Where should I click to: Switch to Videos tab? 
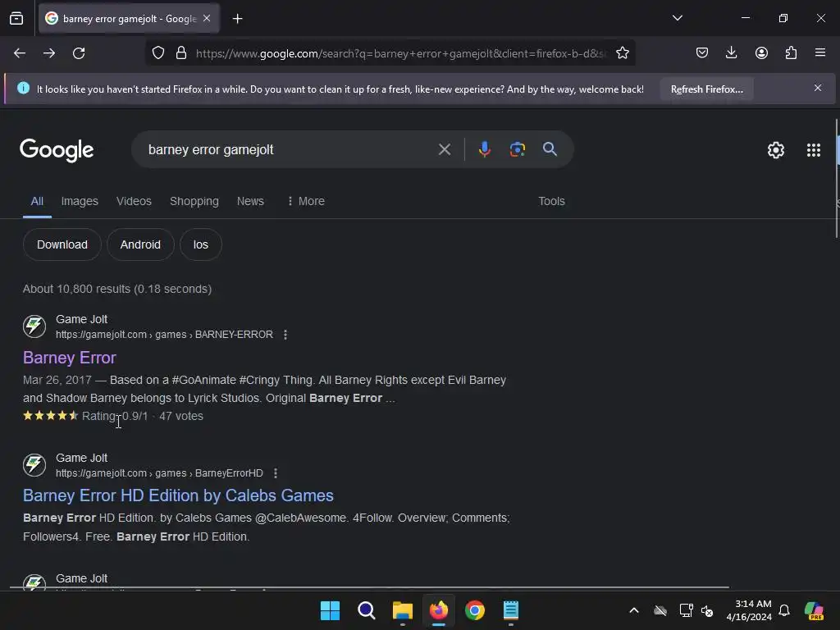click(x=134, y=202)
